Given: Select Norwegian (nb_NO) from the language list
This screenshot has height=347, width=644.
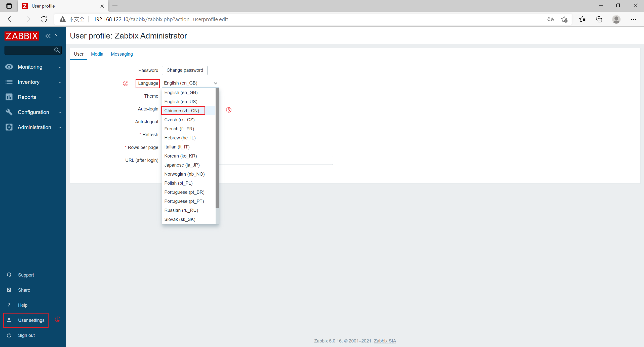Looking at the screenshot, I should [x=189, y=174].
